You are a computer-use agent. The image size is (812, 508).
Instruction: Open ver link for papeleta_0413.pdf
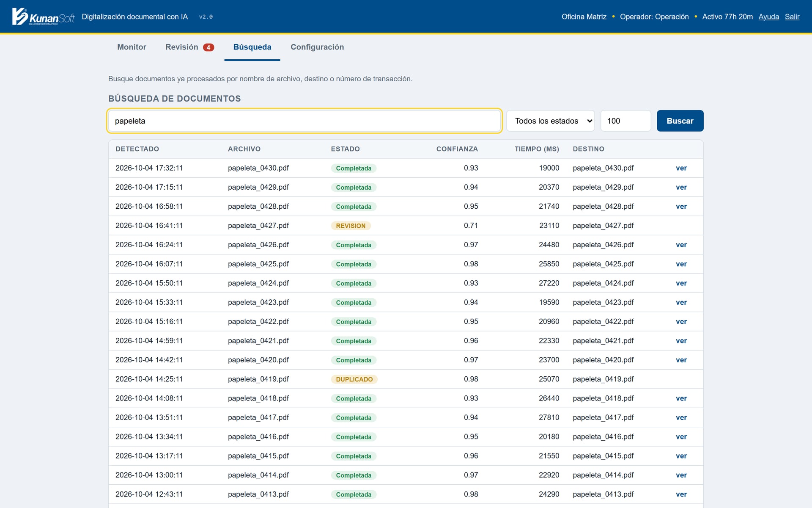681,494
